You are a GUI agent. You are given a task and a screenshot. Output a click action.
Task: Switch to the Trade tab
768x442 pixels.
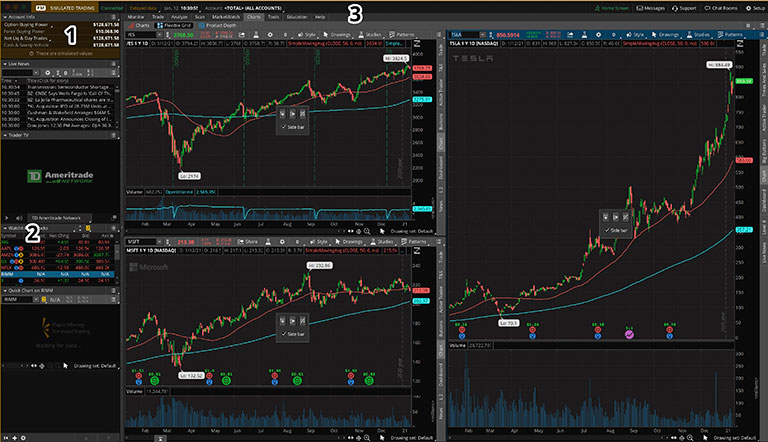pos(158,17)
